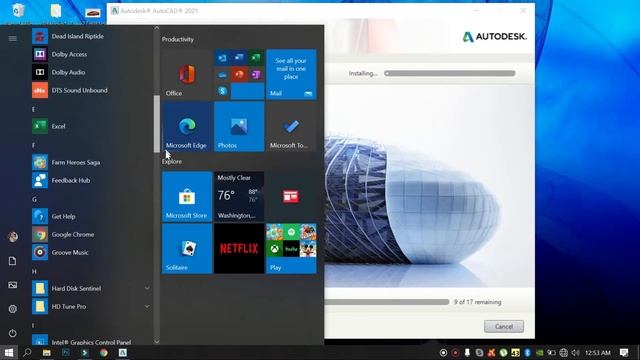Jump to letter E app group header
640x360 pixels.
point(33,109)
